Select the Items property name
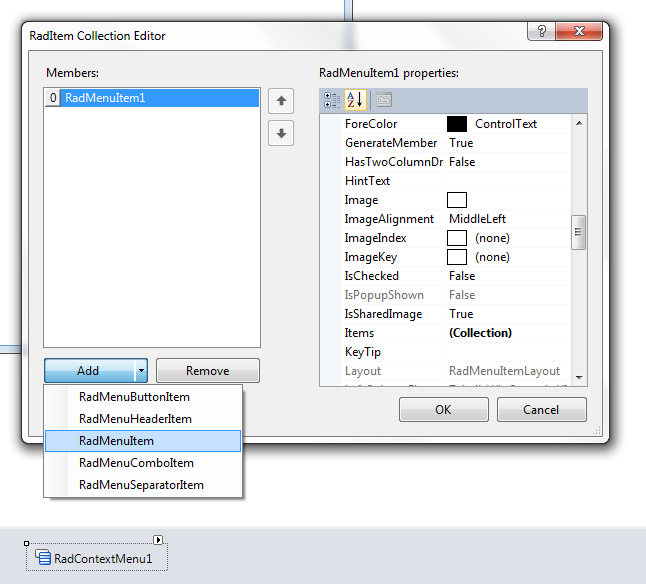This screenshot has width=646, height=584. coord(359,333)
